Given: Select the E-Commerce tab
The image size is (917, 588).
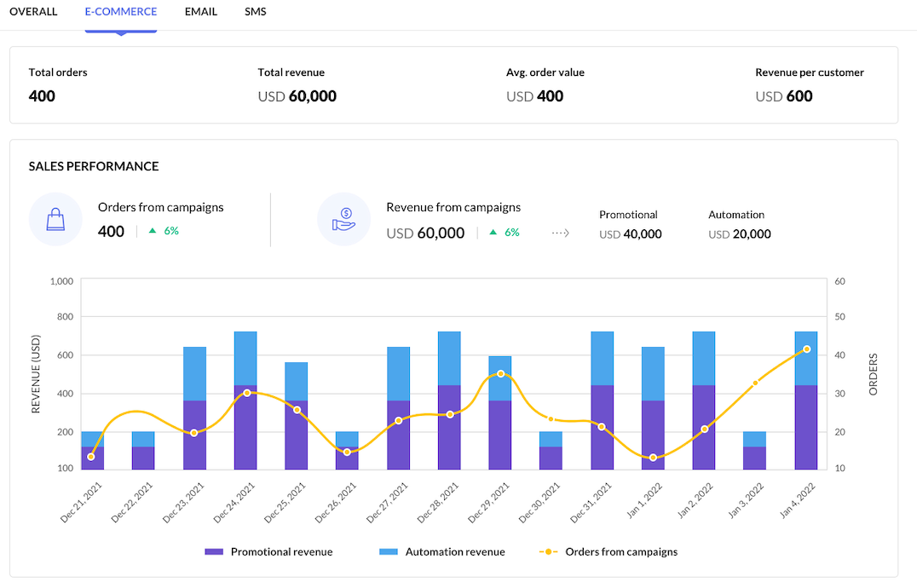Looking at the screenshot, I should 120,12.
